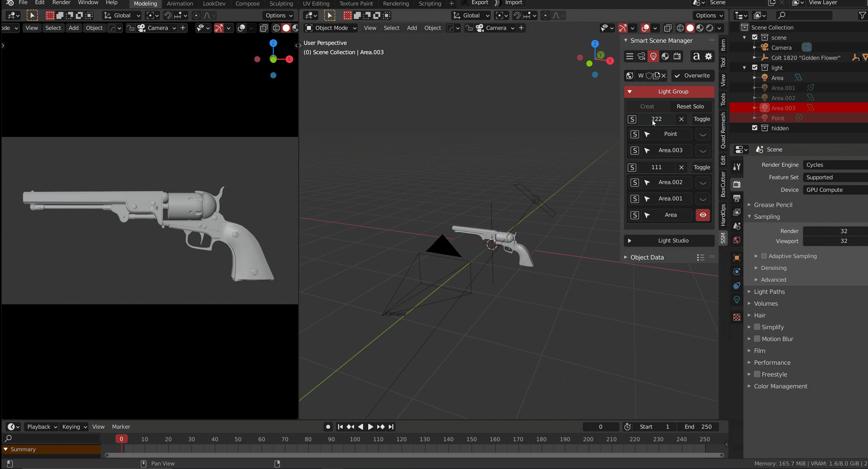Screen dimensions: 868x469
Task: Enable the Motion Blur checkbox
Action: click(x=757, y=339)
